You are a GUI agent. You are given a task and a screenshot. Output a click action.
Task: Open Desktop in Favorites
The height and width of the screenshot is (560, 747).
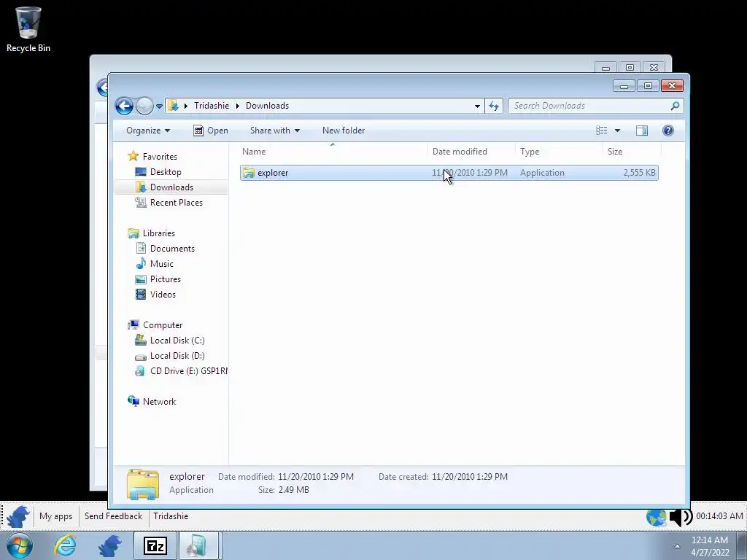(x=166, y=172)
